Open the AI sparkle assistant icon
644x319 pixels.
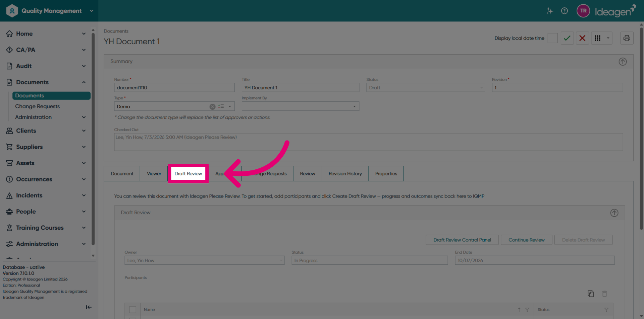click(x=549, y=11)
